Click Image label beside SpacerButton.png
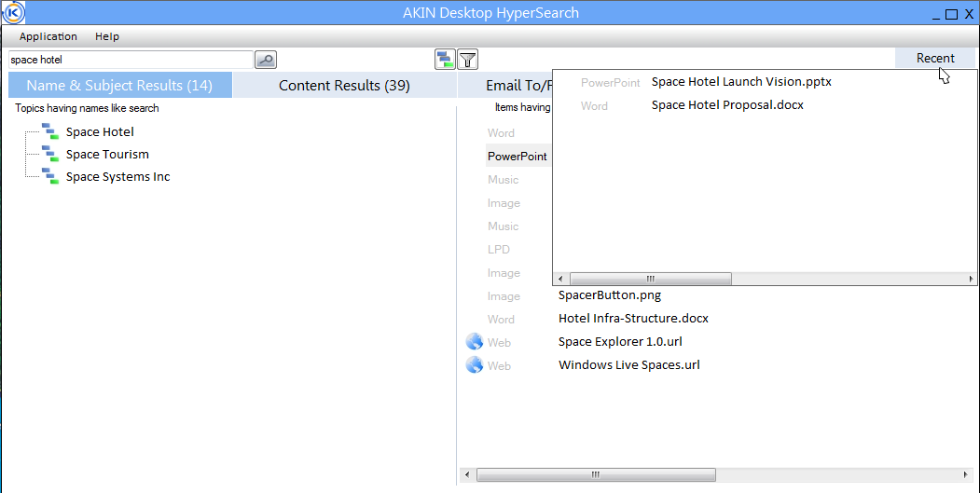 pos(504,296)
